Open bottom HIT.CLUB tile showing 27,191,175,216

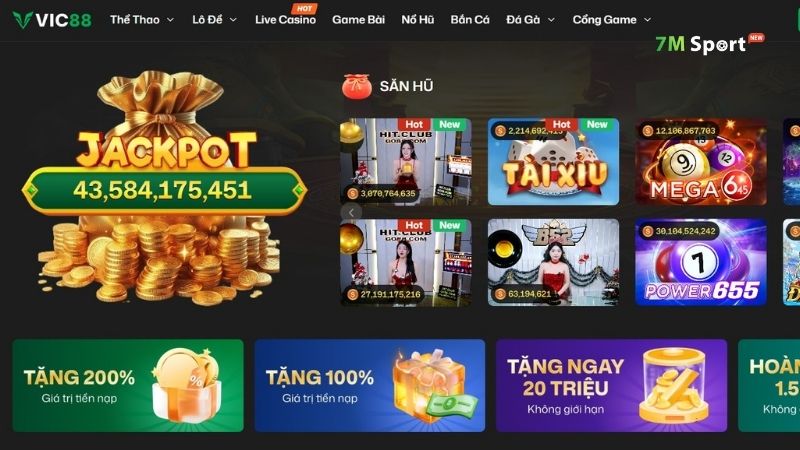tap(406, 262)
